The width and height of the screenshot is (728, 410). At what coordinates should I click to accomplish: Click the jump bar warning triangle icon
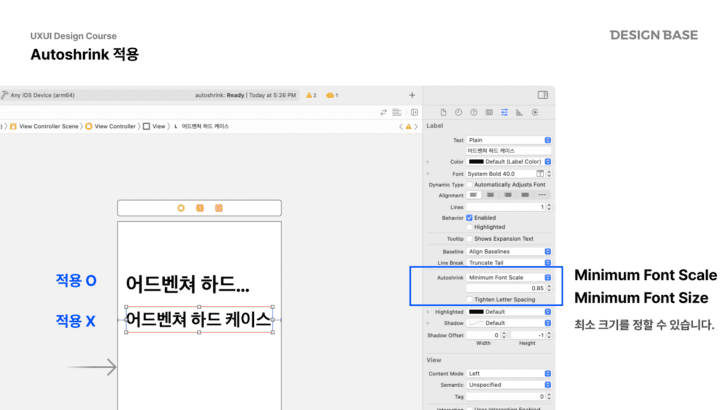coord(409,126)
